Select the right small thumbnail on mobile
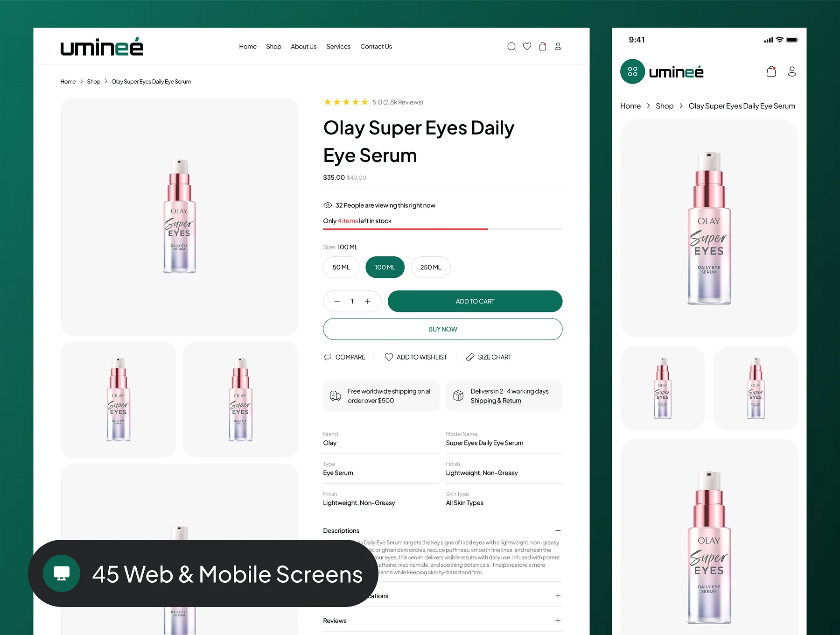The image size is (840, 635). pos(756,388)
